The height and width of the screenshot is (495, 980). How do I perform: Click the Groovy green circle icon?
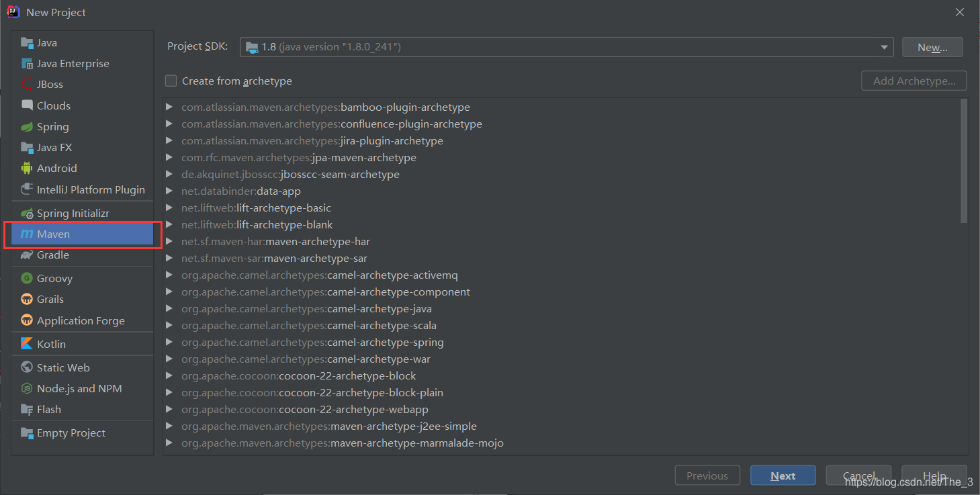click(27, 278)
